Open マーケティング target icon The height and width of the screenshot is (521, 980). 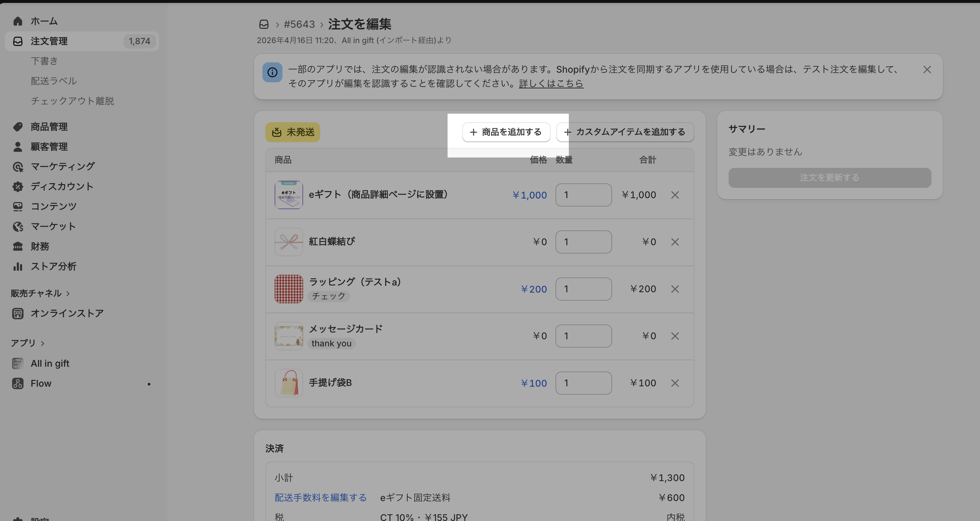17,166
